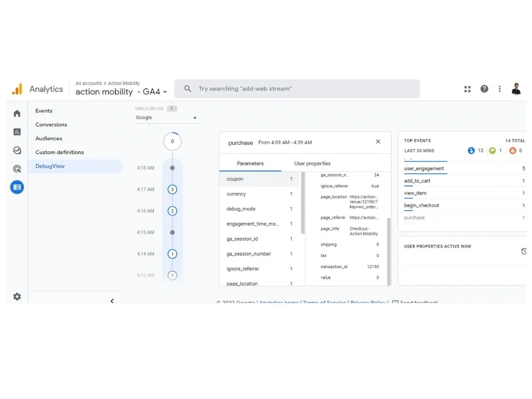Close the purchase event panel
The width and height of the screenshot is (532, 399).
point(378,142)
